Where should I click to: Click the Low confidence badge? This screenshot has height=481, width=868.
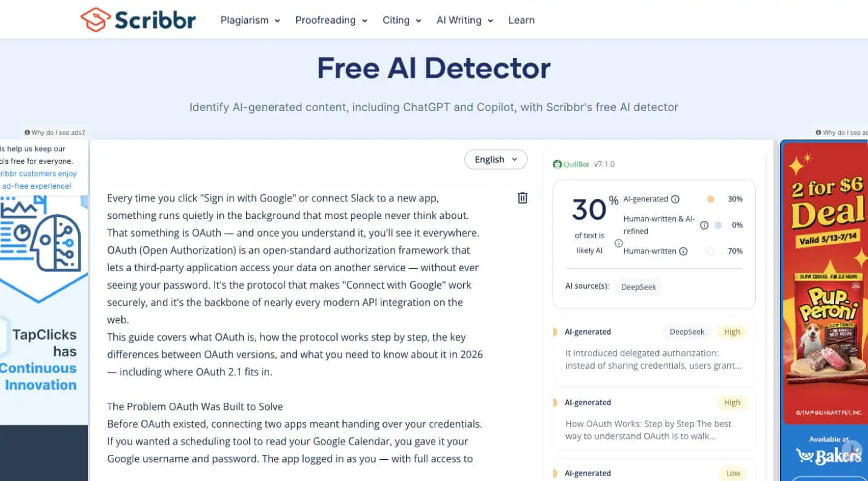click(733, 473)
